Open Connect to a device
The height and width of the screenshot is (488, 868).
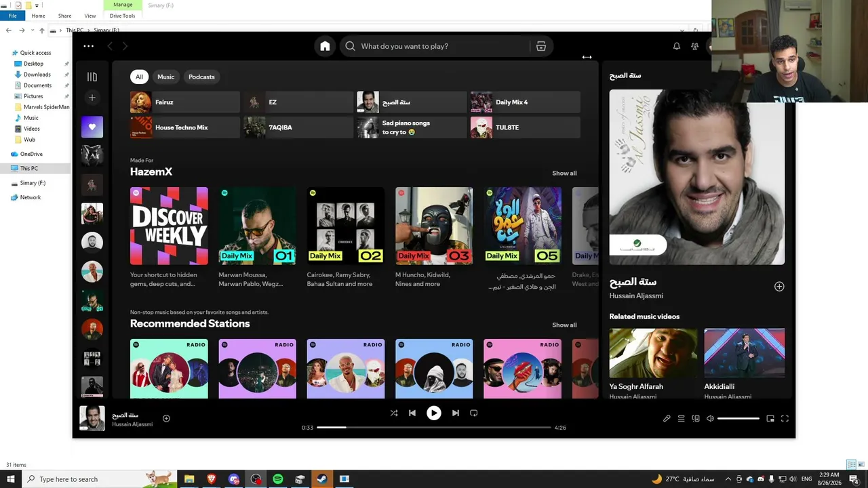pyautogui.click(x=696, y=419)
